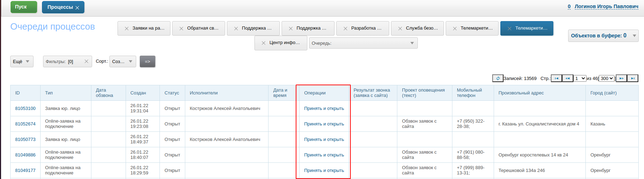
Task: Go to the next page
Action: [x=621, y=78]
